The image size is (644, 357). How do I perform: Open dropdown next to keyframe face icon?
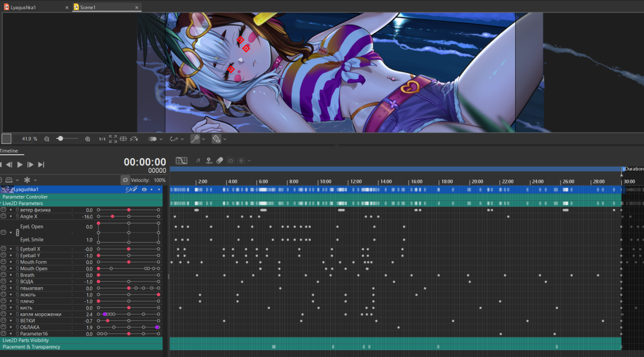(17, 180)
